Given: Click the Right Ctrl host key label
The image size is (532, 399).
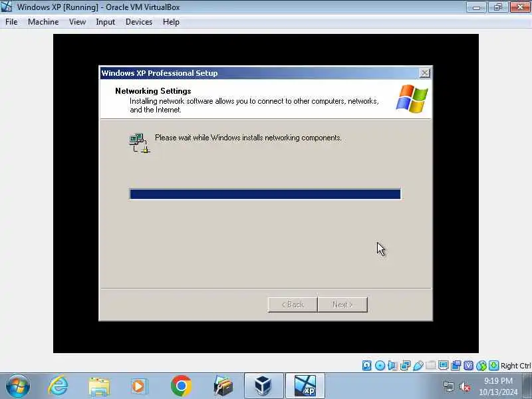Looking at the screenshot, I should 516,366.
